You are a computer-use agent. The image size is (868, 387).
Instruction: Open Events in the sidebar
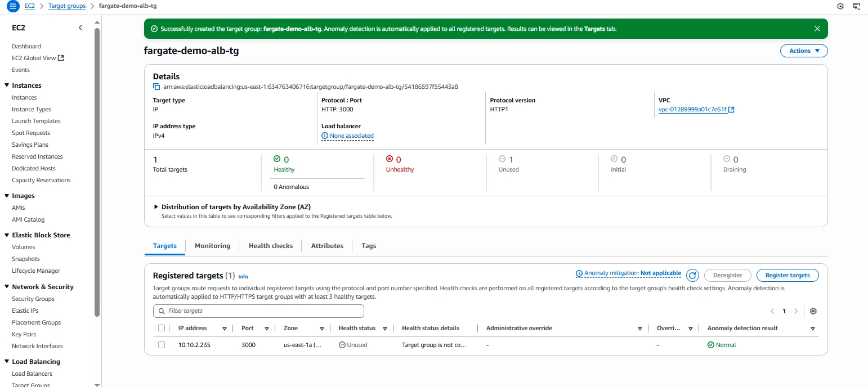pos(21,70)
